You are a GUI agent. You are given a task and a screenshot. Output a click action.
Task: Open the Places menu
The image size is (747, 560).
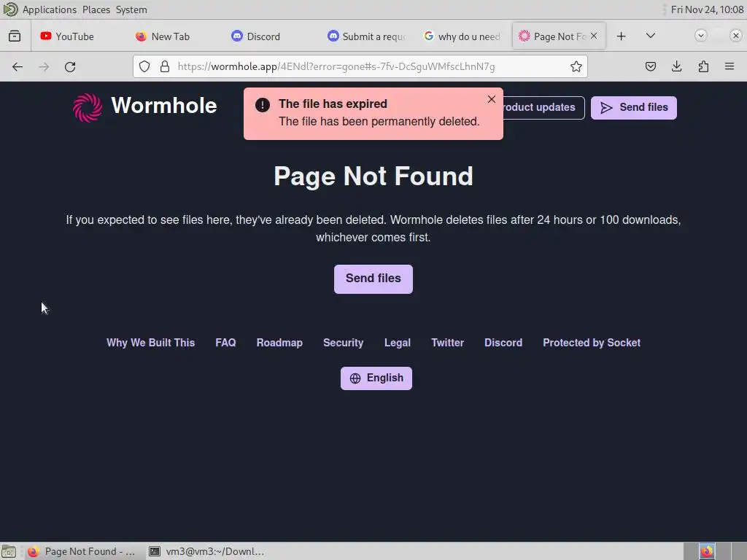[96, 9]
